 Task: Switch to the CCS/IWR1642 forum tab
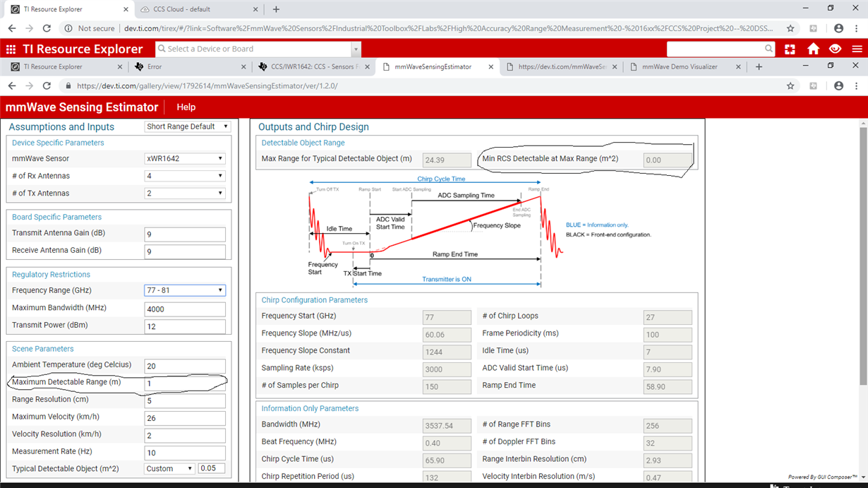click(314, 66)
